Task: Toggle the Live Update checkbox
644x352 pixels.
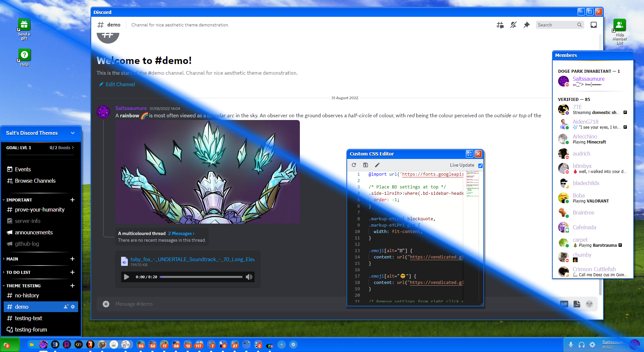Action: (480, 166)
